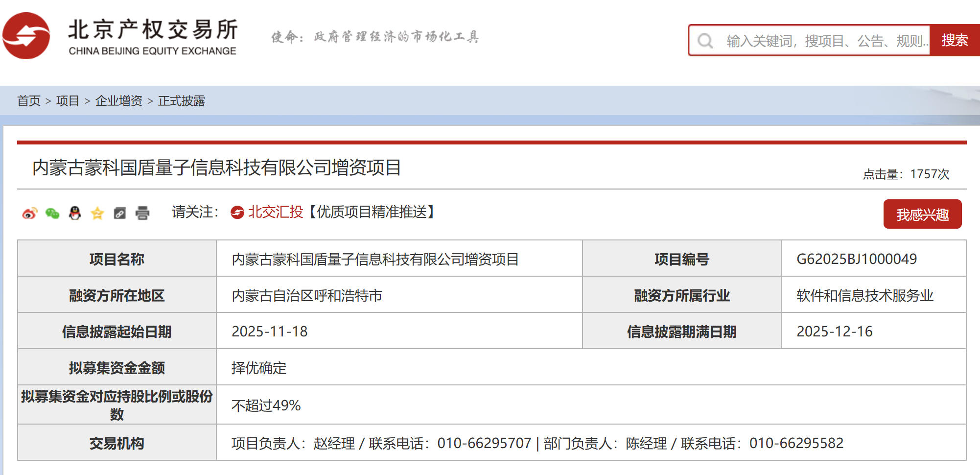This screenshot has width=980, height=475.
Task: Go to 首页 in the breadcrumb
Action: tap(29, 101)
